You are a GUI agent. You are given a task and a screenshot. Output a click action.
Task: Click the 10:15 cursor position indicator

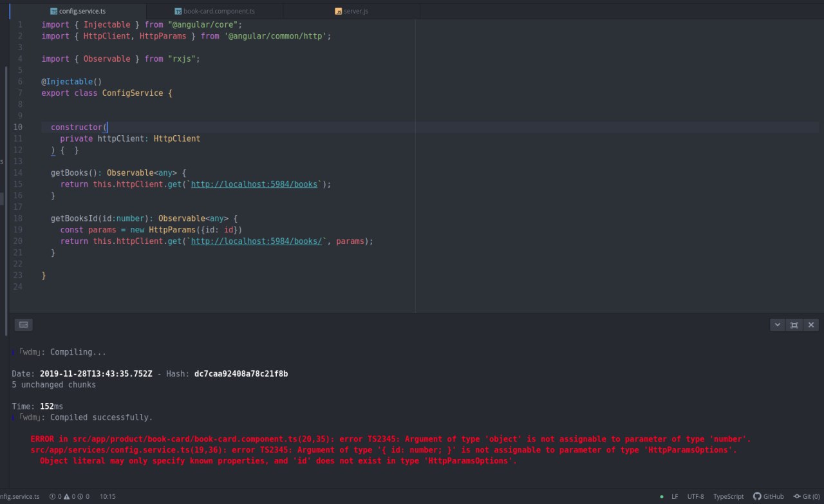click(108, 496)
